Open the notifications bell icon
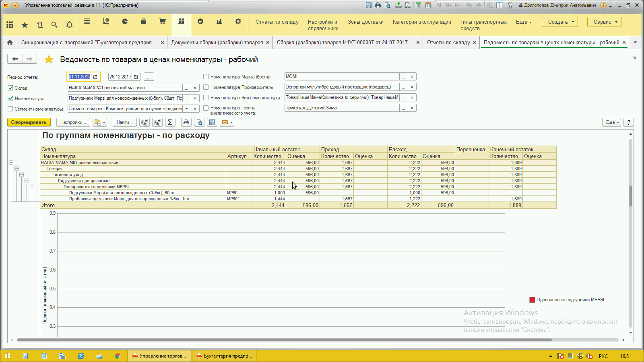The width and height of the screenshot is (644, 362). click(x=69, y=25)
